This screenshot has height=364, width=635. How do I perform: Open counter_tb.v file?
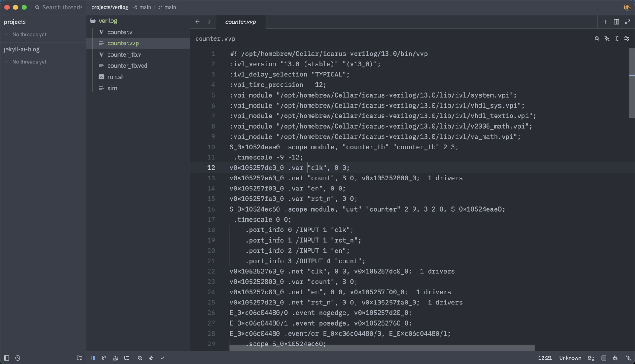[x=124, y=54]
